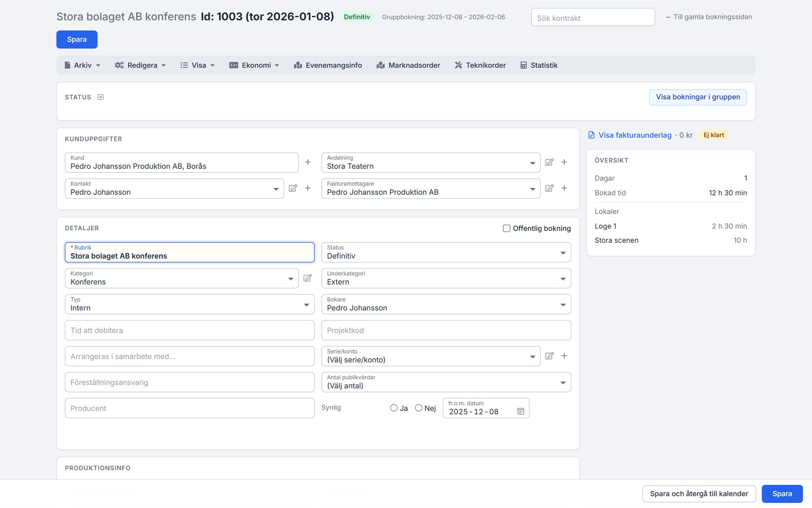
Task: Open the Redigera menu
Action: tap(140, 65)
